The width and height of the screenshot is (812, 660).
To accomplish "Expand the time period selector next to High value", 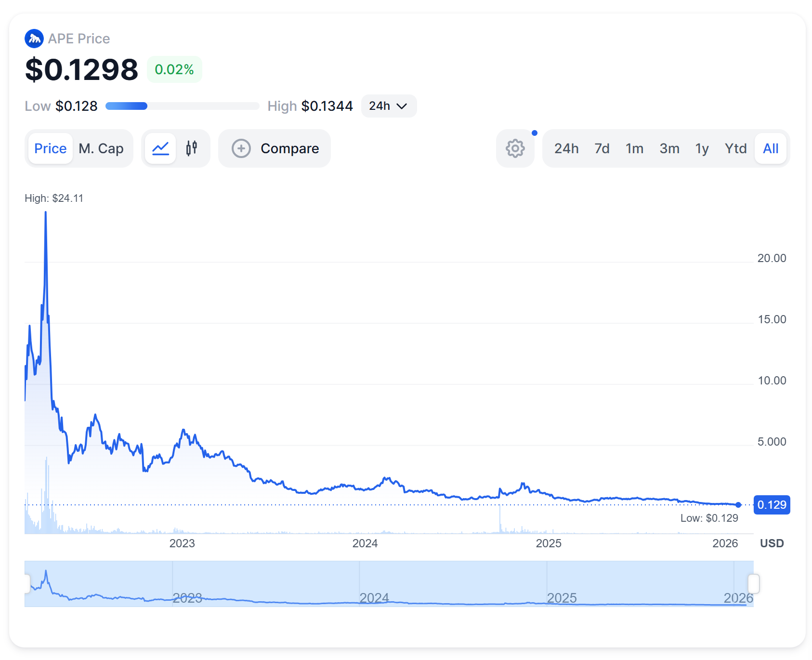I will click(x=388, y=106).
